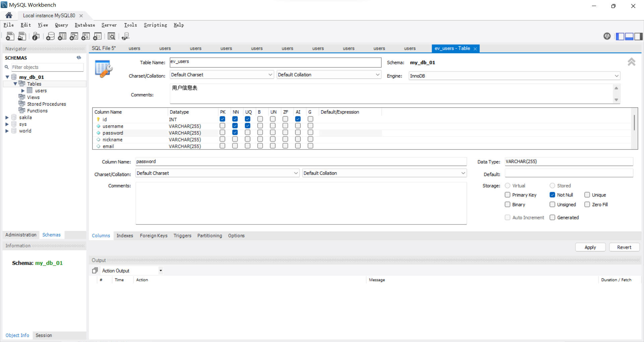Uncheck the Not Null checkbox
644x342 pixels.
pyautogui.click(x=552, y=195)
